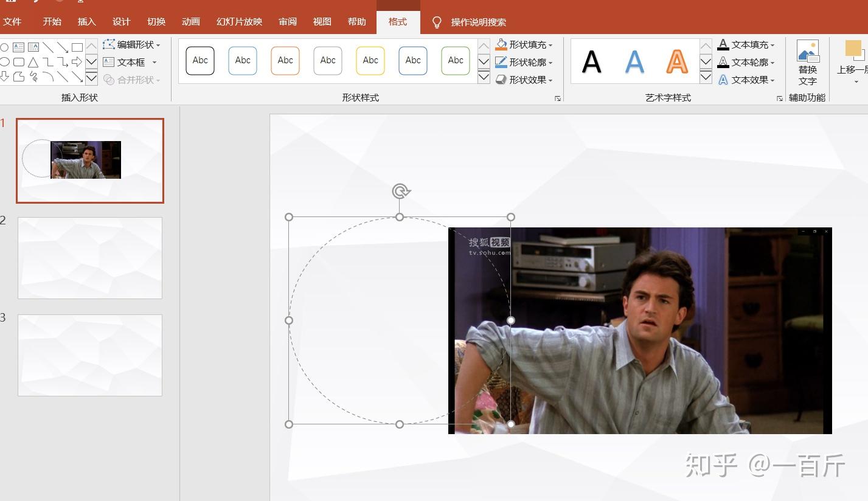Image resolution: width=868 pixels, height=501 pixels.
Task: Apply the yellow outline Abc shape style
Action: click(x=370, y=61)
